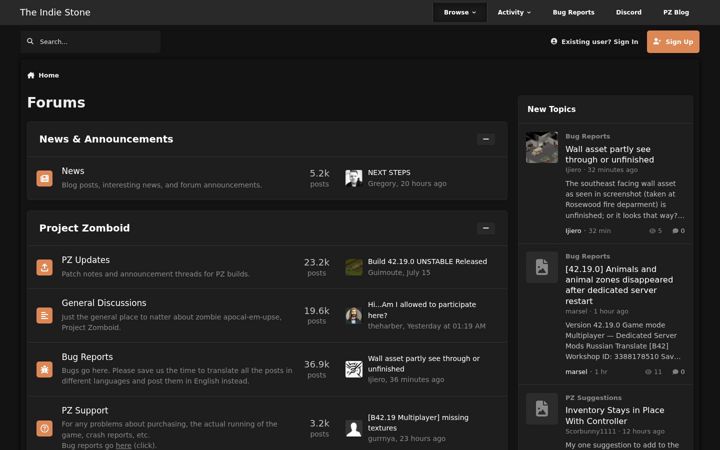Click the PZ Updates forum icon
The width and height of the screenshot is (720, 450).
[x=45, y=267]
